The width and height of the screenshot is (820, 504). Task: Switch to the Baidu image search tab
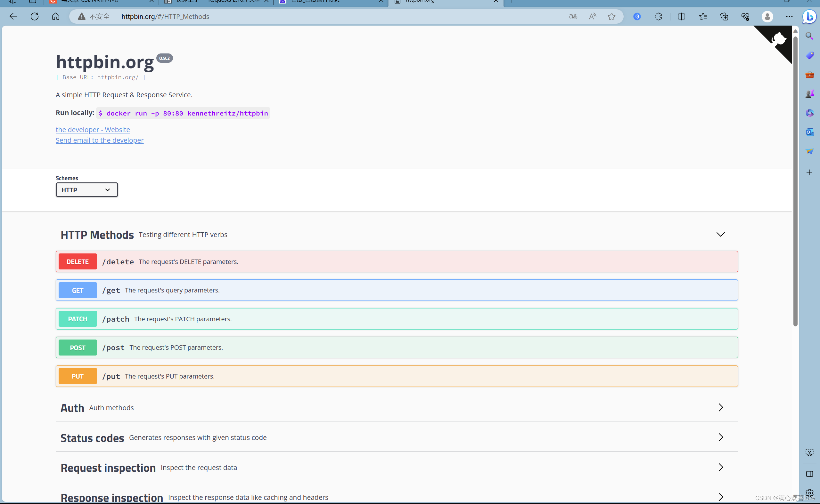tap(327, 1)
